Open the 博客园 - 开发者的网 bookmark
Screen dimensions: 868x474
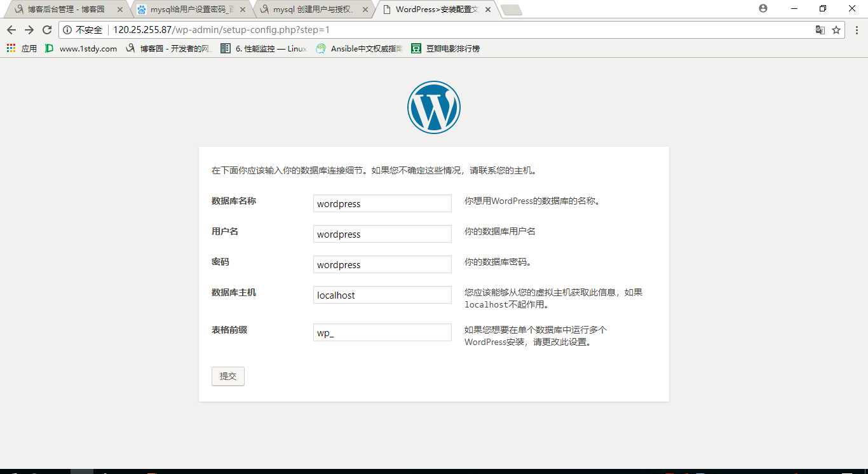tap(169, 48)
